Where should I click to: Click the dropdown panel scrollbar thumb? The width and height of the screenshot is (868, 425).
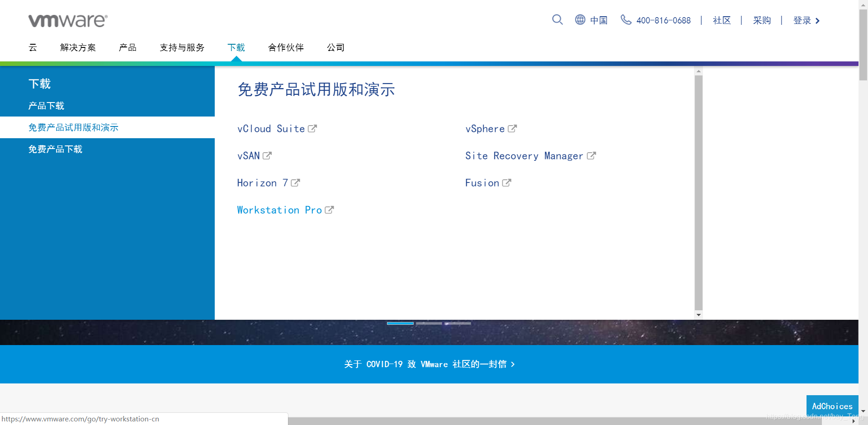tap(698, 193)
